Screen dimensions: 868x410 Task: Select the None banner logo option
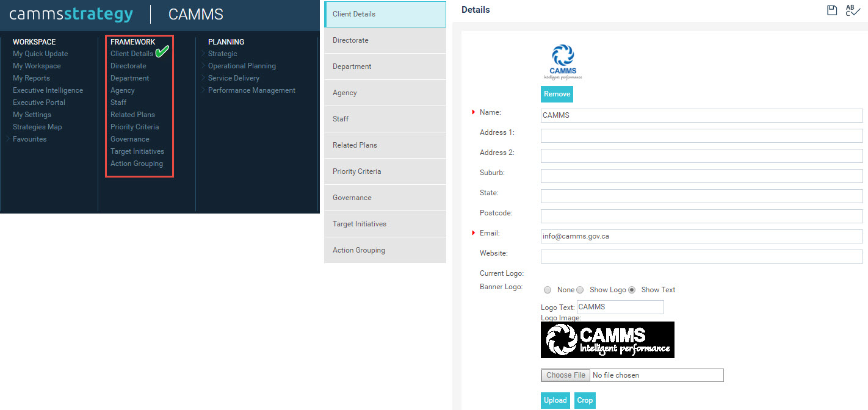(548, 290)
